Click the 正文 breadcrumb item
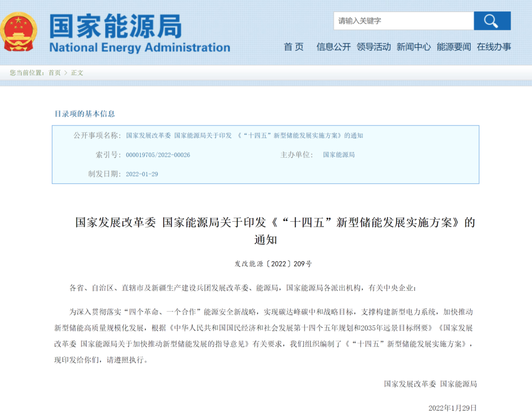Viewport: 532px width, 417px height. pyautogui.click(x=77, y=73)
